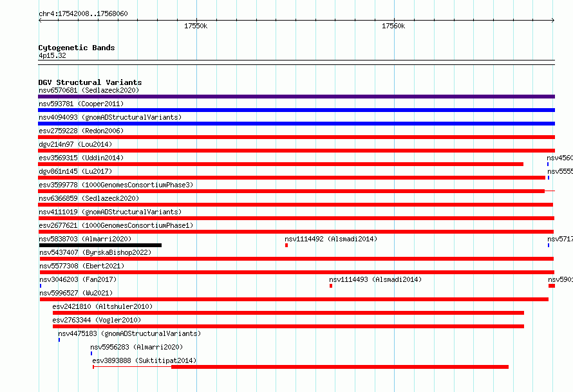Screen dimensions: 573x392
Task: Open esv3599778 (1000GenomesConsortiumPhase3) label
Action: point(116,185)
